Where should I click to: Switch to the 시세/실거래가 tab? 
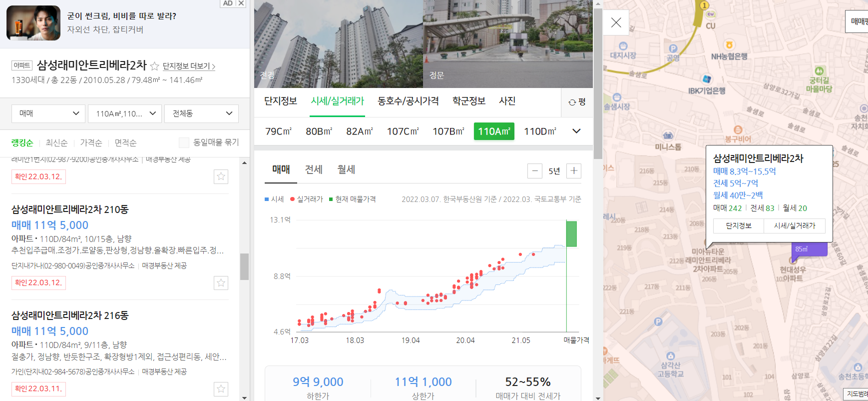[x=337, y=101]
